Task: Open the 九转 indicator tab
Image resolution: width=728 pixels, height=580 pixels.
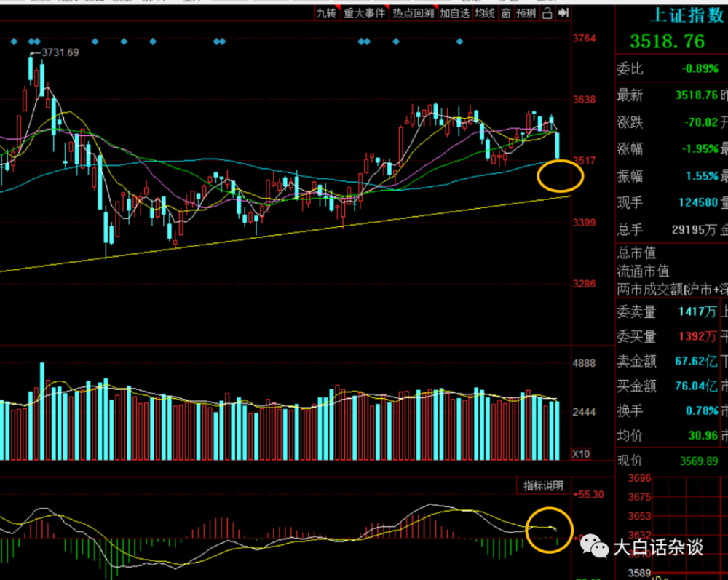Action: [x=326, y=13]
